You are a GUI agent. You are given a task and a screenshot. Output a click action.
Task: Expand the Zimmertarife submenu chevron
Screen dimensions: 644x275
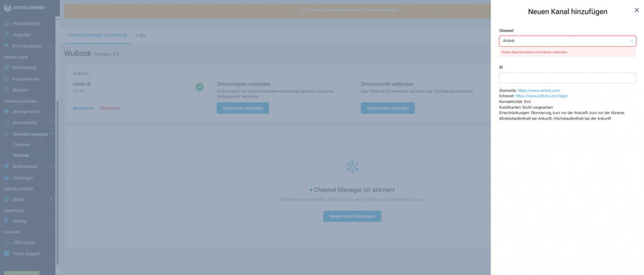[51, 123]
